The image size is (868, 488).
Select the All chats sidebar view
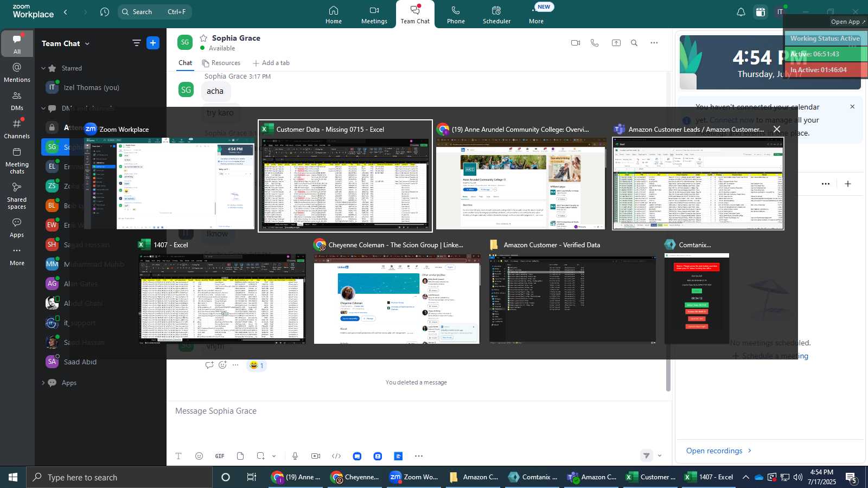coord(17,44)
